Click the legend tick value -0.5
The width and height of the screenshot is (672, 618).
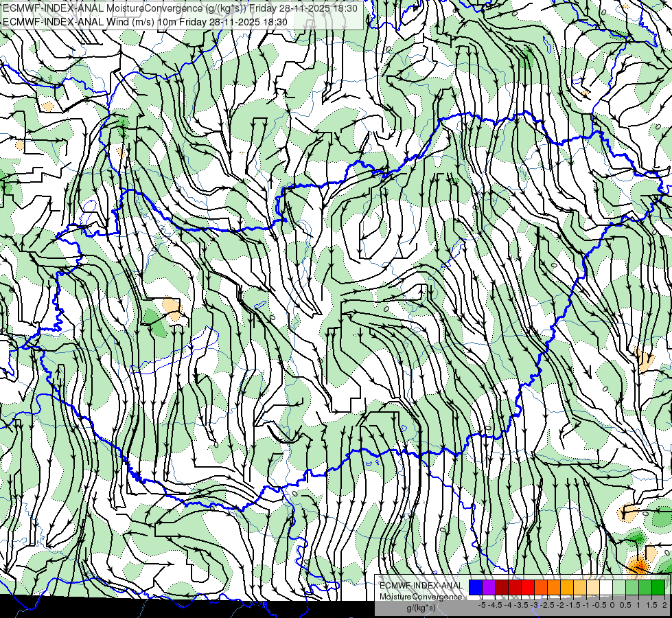(599, 605)
